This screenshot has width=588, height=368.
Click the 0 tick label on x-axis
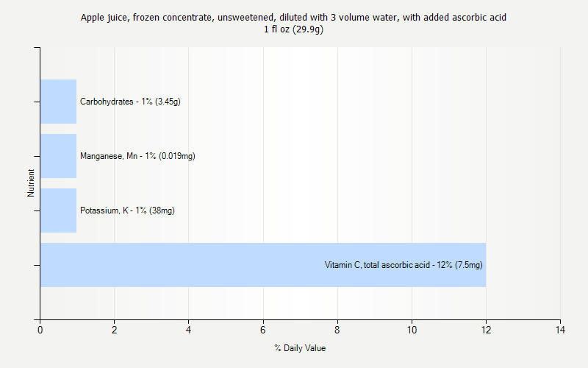(x=40, y=330)
